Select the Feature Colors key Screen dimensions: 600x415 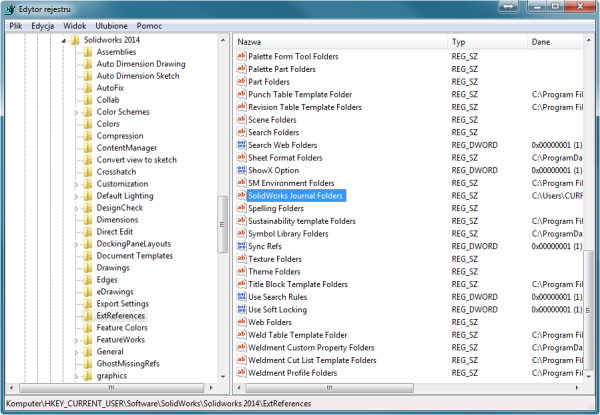click(122, 327)
